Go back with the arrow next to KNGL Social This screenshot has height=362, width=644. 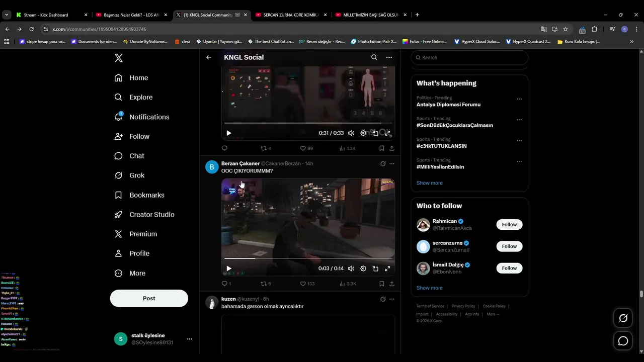coord(209,57)
